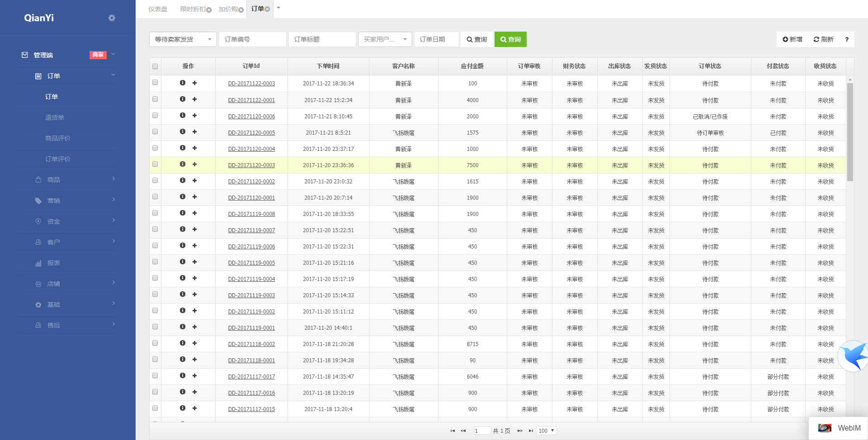
Task: Click plus icon for order DD-20171120-0004
Action: [x=194, y=148]
